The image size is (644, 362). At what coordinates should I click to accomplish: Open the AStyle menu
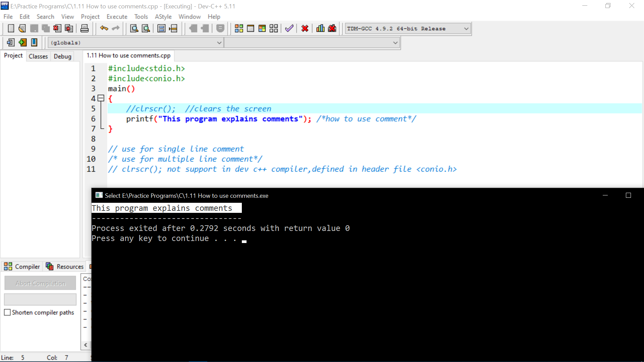(x=163, y=17)
